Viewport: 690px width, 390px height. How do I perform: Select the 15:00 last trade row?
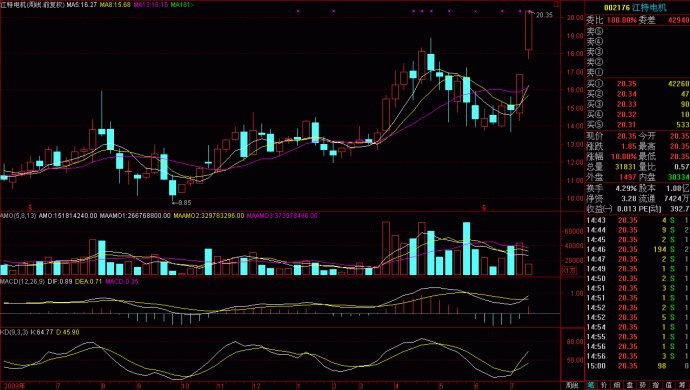(x=637, y=366)
